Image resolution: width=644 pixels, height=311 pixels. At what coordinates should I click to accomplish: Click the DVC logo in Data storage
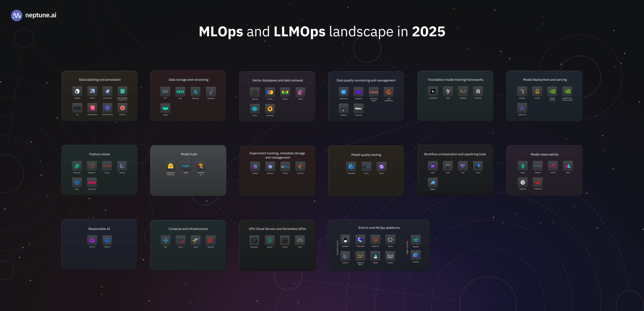165,91
